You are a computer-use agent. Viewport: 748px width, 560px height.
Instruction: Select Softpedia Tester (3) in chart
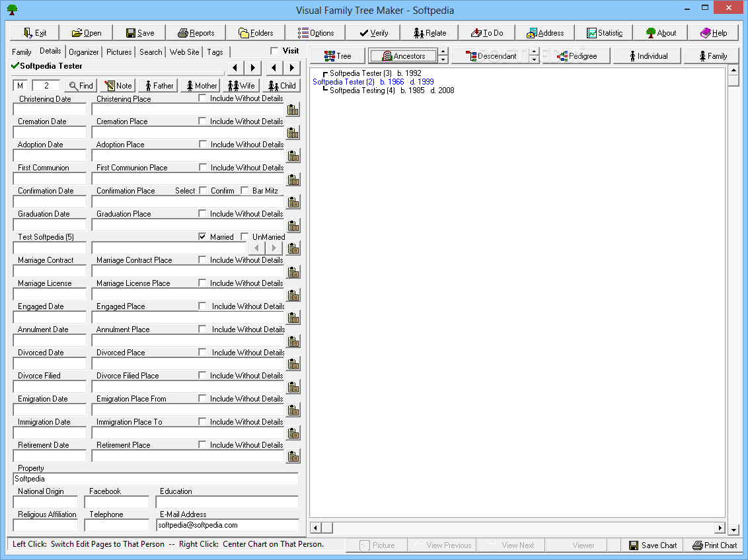coord(375,73)
